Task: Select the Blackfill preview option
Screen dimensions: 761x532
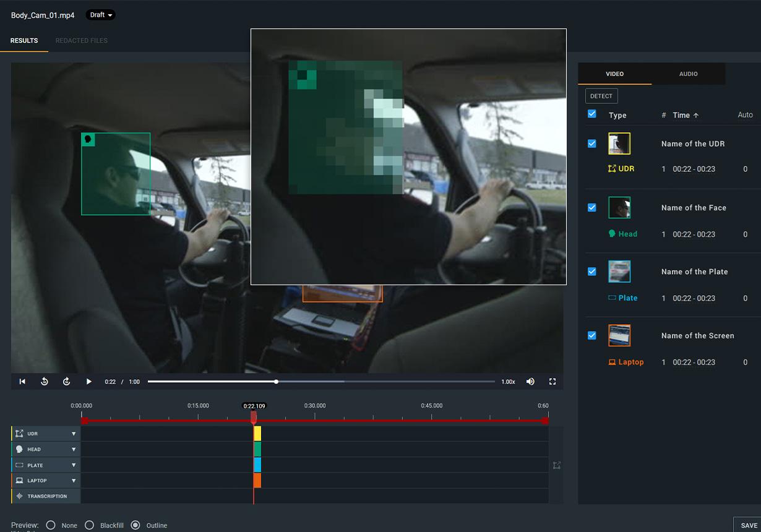Action: click(x=90, y=525)
